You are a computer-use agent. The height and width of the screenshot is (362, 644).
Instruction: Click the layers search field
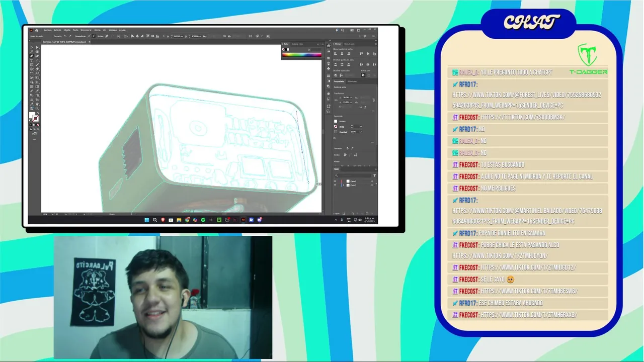click(354, 175)
